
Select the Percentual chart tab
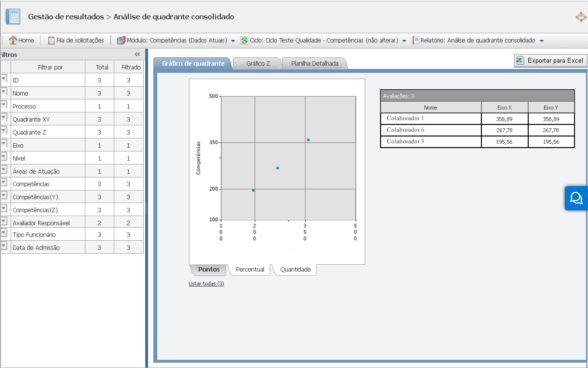(x=250, y=270)
